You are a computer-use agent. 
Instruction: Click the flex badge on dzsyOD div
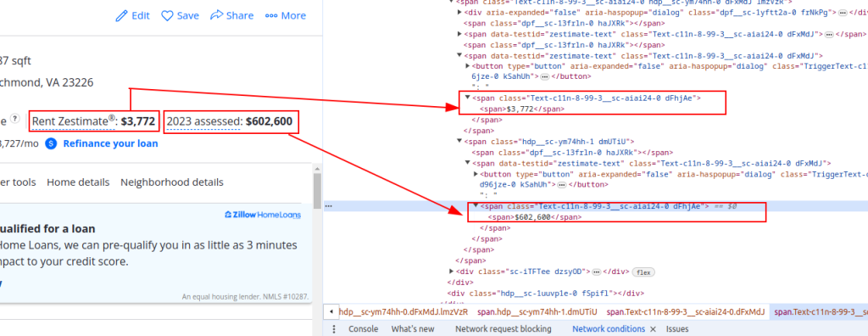click(x=643, y=272)
